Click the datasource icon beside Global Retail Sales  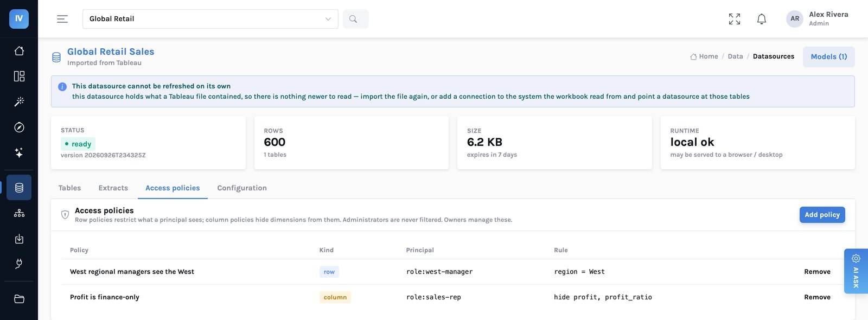coord(56,57)
